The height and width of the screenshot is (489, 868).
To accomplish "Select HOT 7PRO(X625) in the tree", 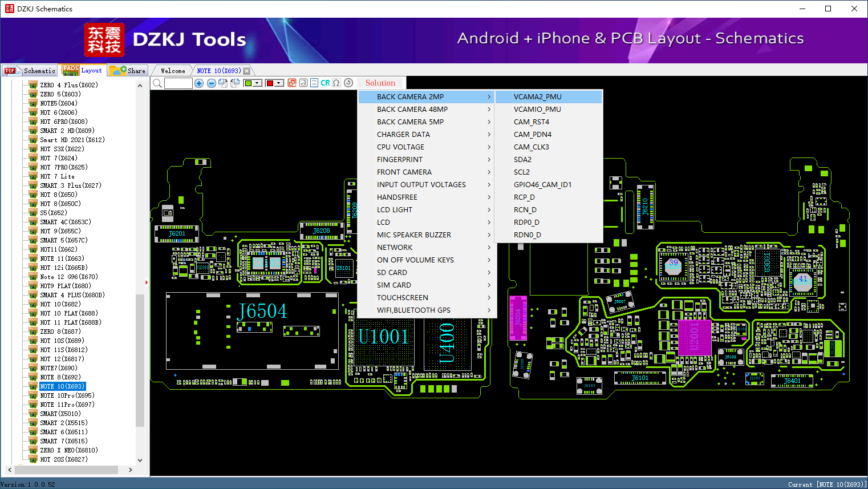I will coord(64,167).
